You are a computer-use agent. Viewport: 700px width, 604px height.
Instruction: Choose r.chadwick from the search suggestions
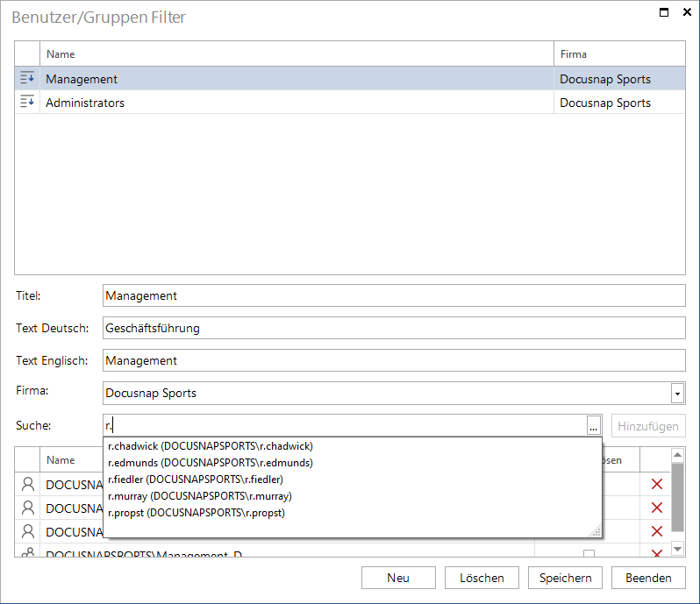click(x=211, y=446)
